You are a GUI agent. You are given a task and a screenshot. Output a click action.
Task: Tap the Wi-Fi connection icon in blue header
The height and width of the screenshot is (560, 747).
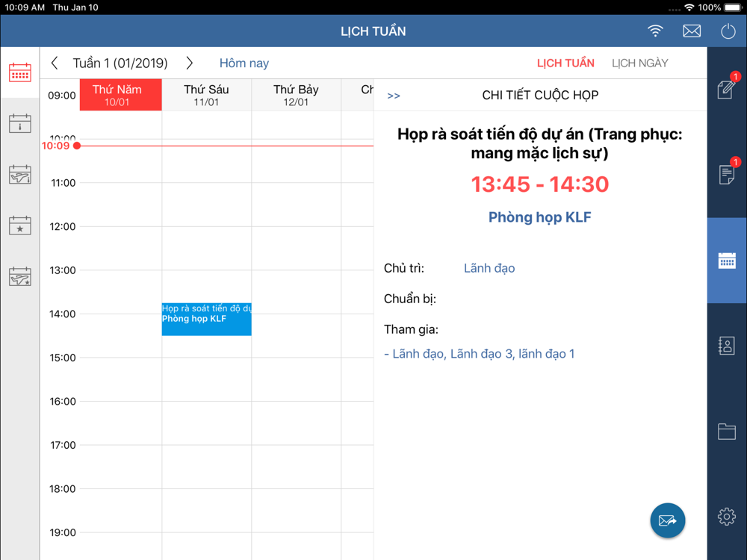coord(655,31)
